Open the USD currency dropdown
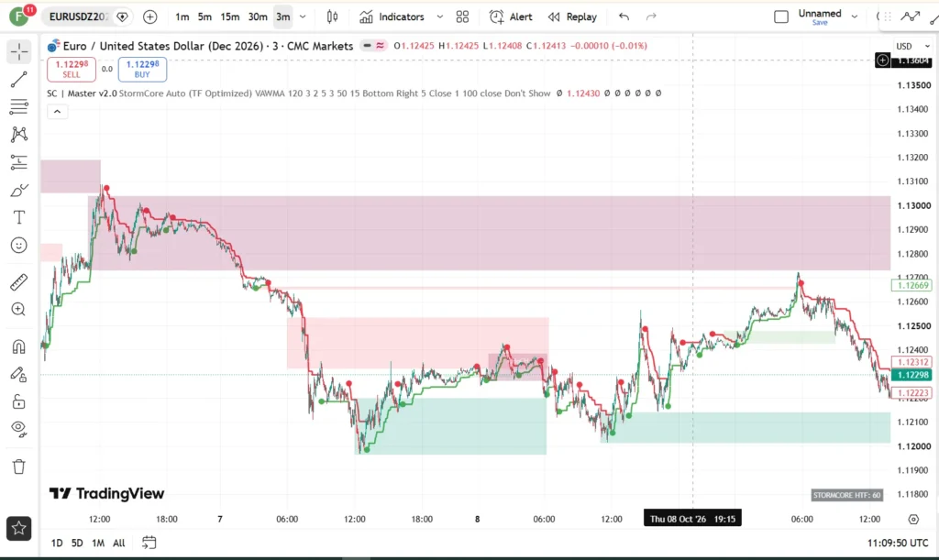The image size is (939, 560). point(912,46)
